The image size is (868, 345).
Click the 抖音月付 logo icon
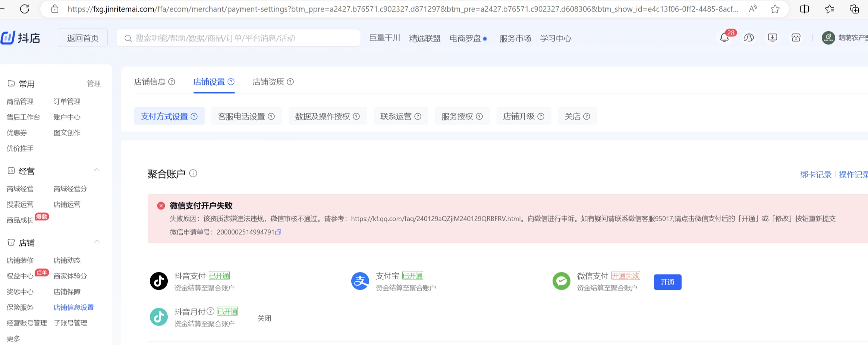pyautogui.click(x=159, y=317)
